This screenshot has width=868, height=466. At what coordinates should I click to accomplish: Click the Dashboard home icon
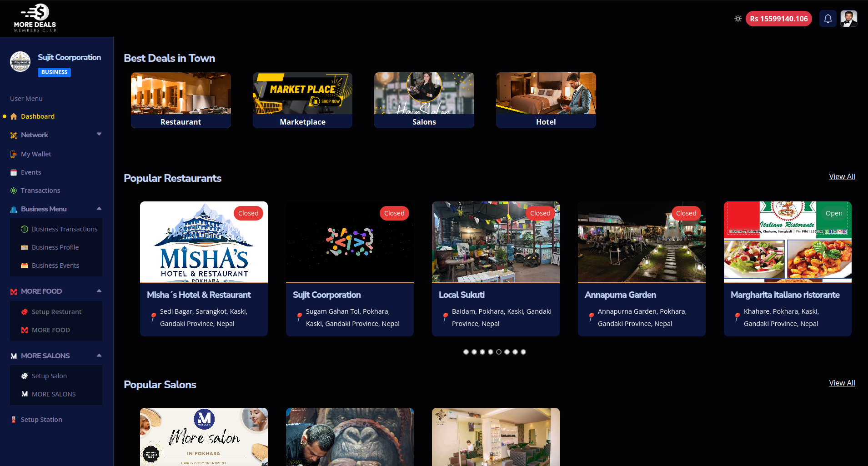[14, 116]
